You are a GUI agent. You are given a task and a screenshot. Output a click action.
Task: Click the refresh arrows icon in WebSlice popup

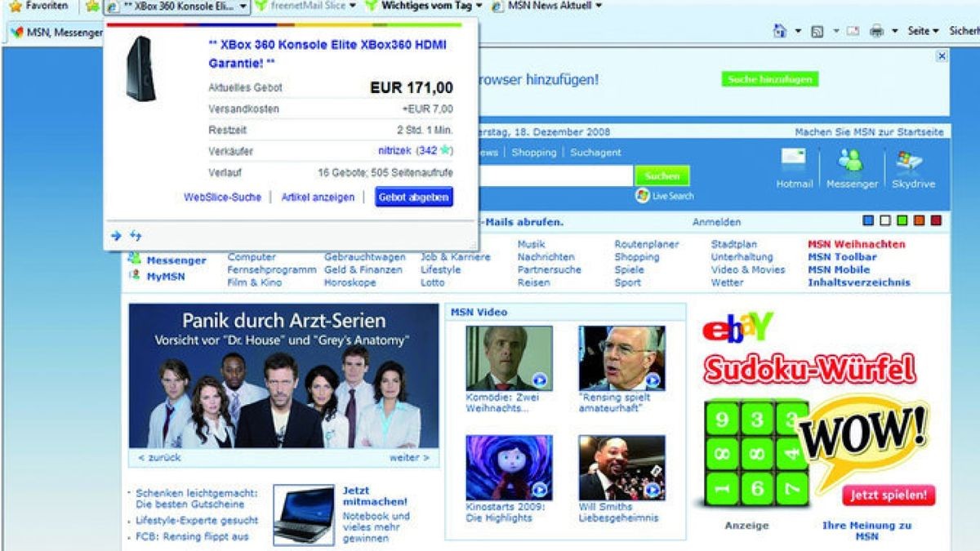click(x=136, y=236)
